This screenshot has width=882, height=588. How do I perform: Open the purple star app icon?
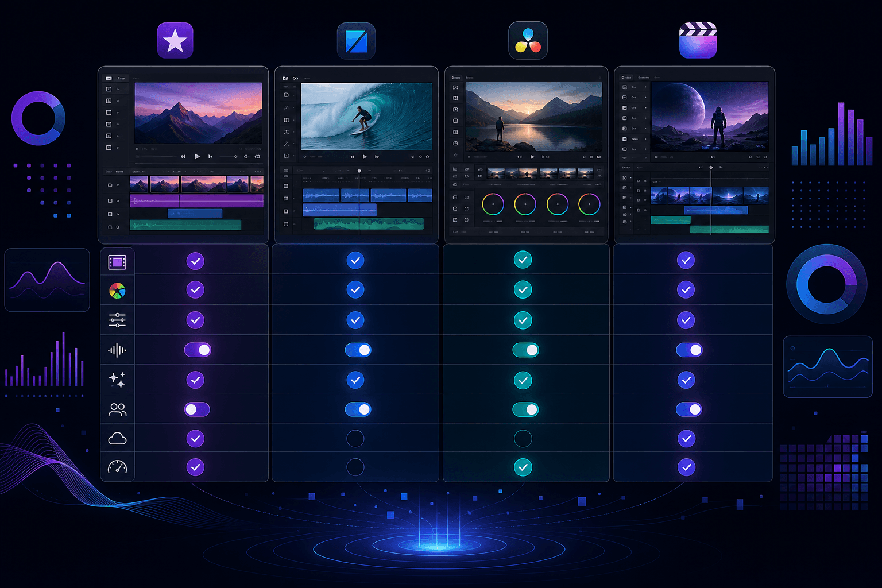click(175, 41)
